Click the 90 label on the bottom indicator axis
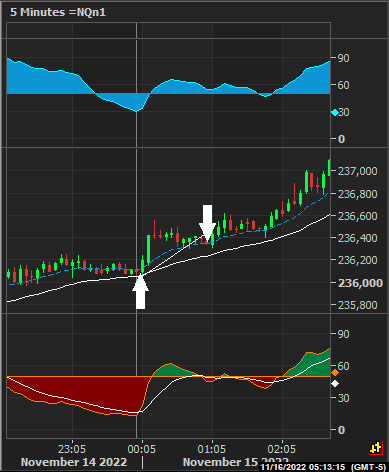The image size is (389, 472). pos(344,334)
